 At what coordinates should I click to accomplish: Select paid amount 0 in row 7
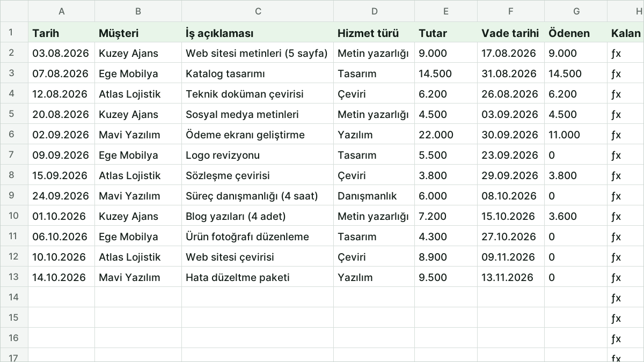coord(576,155)
